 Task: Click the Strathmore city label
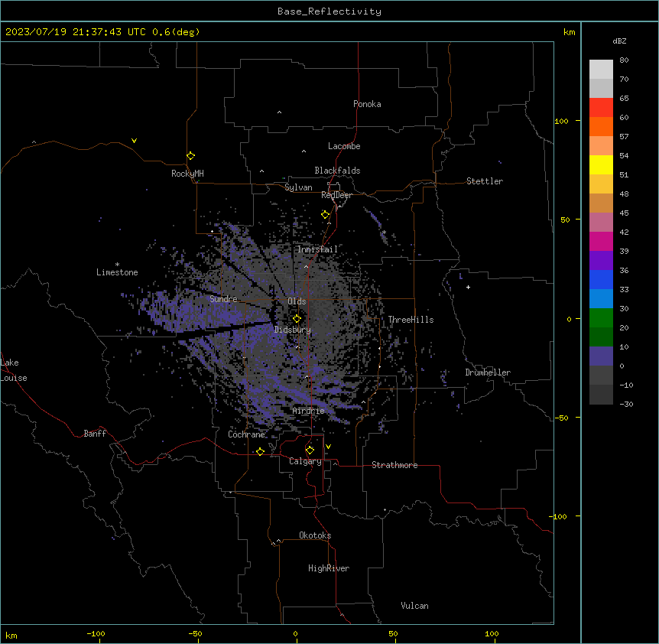(x=394, y=465)
